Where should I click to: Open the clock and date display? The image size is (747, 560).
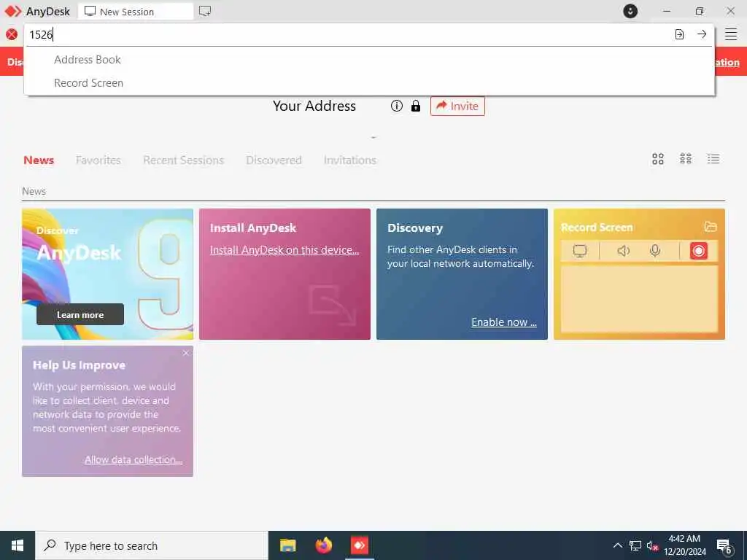tap(685, 545)
